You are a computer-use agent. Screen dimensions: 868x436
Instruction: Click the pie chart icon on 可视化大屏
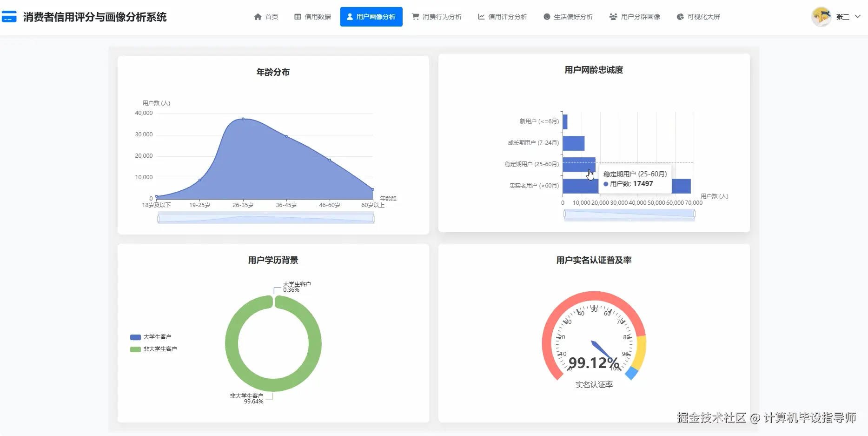[679, 16]
